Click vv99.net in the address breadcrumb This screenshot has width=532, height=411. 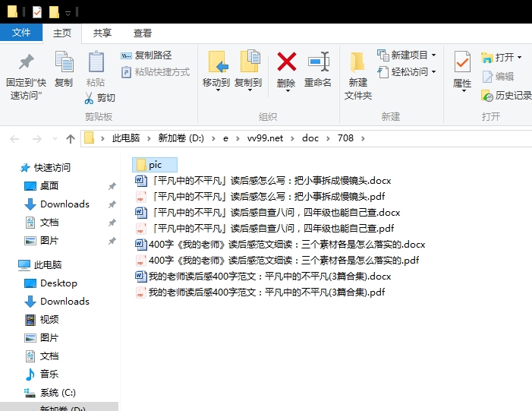tap(265, 138)
